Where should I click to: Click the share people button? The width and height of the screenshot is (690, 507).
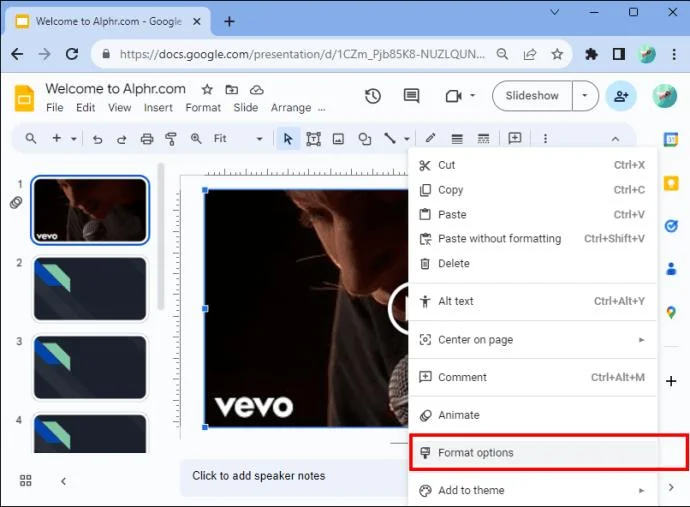(620, 96)
